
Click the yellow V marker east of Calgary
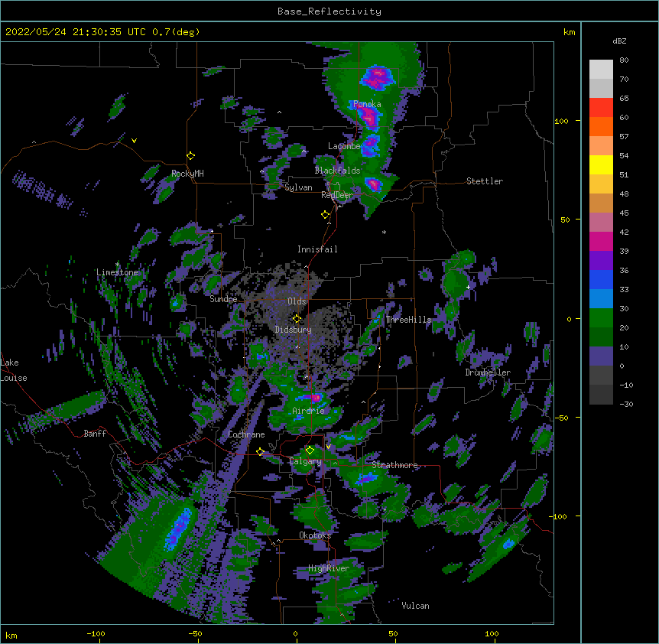329,447
